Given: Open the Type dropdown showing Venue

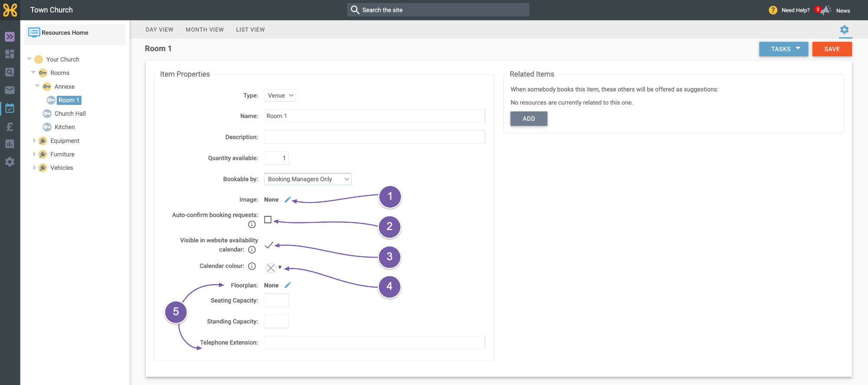Looking at the screenshot, I should tap(280, 95).
